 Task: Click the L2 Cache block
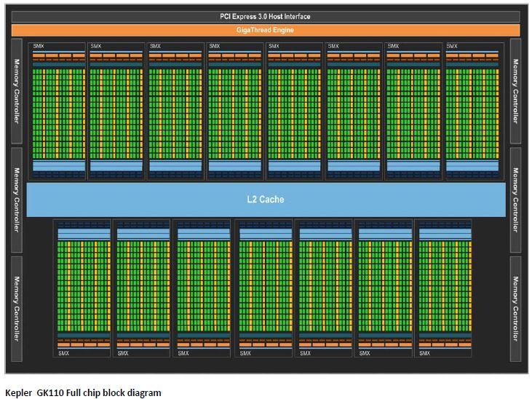(x=266, y=199)
